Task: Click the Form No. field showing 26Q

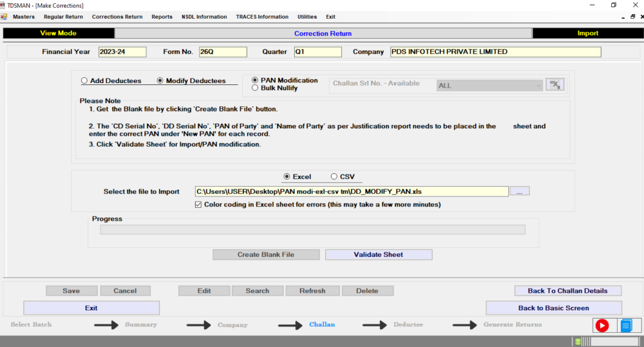Action: 223,52
